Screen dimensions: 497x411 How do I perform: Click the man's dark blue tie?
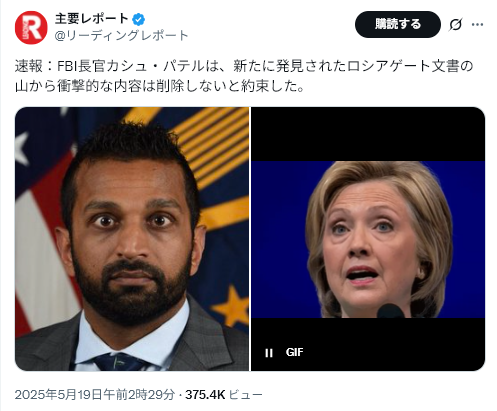118,362
